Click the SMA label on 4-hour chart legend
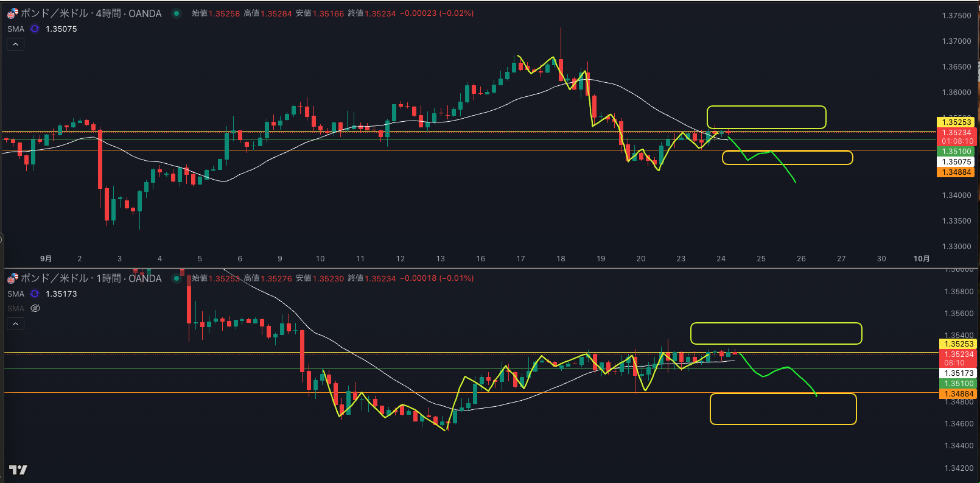Screen dimensions: 980x483 [16, 29]
